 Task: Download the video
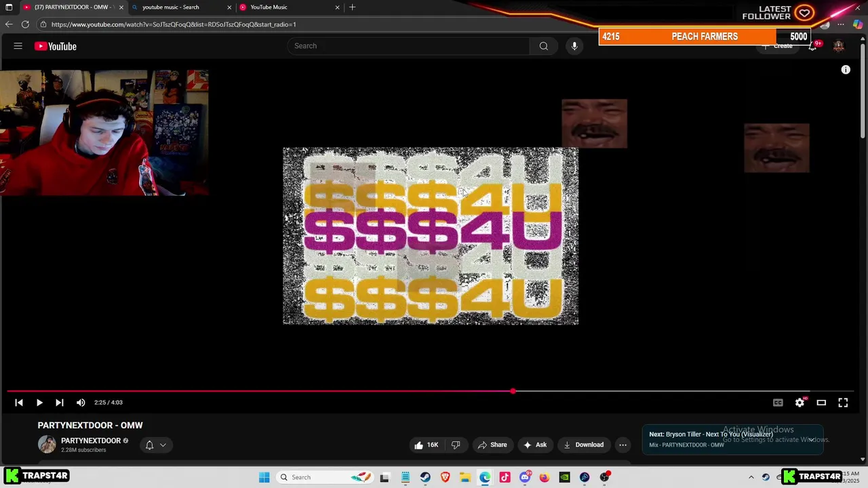[x=583, y=445]
